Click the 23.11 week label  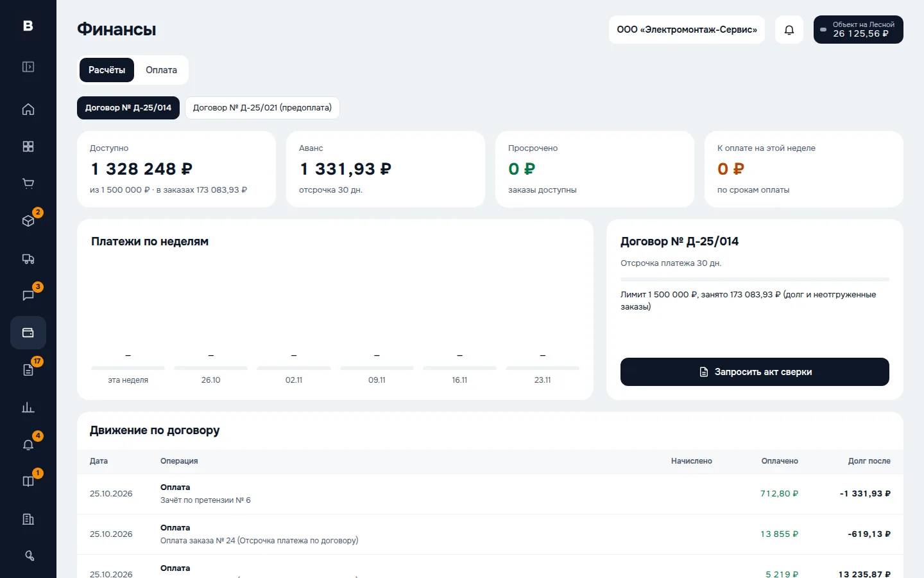tap(542, 380)
